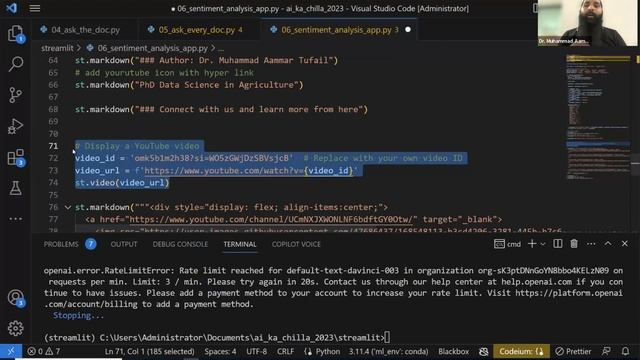This screenshot has height=360, width=640.
Task: Close the terminal panel
Action: point(624,244)
